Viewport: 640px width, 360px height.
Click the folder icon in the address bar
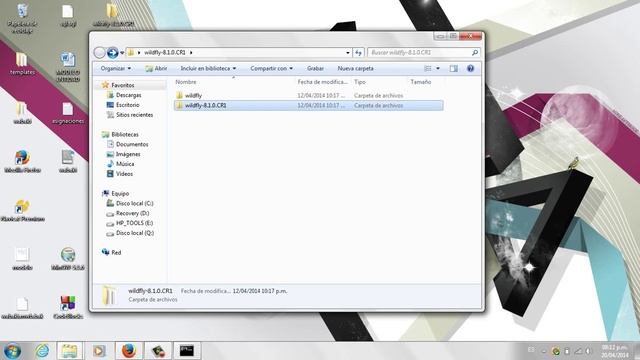point(131,53)
